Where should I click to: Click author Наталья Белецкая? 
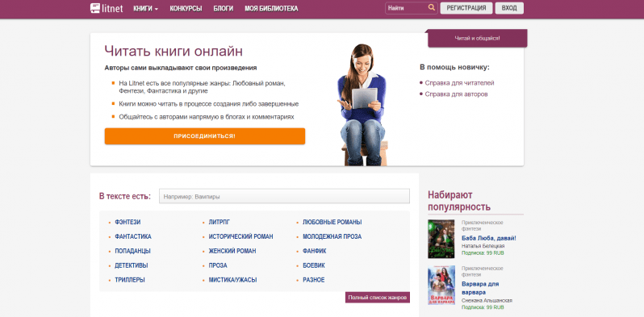click(483, 246)
